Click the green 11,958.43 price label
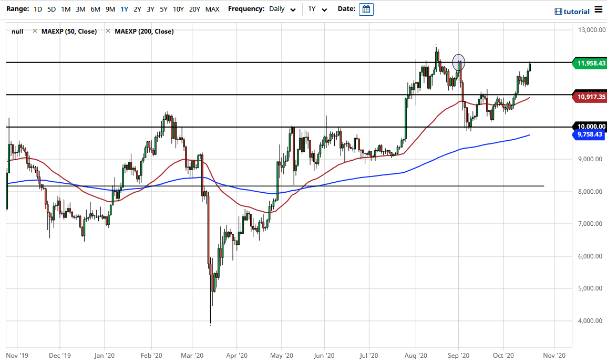The width and height of the screenshot is (607, 364). (588, 63)
